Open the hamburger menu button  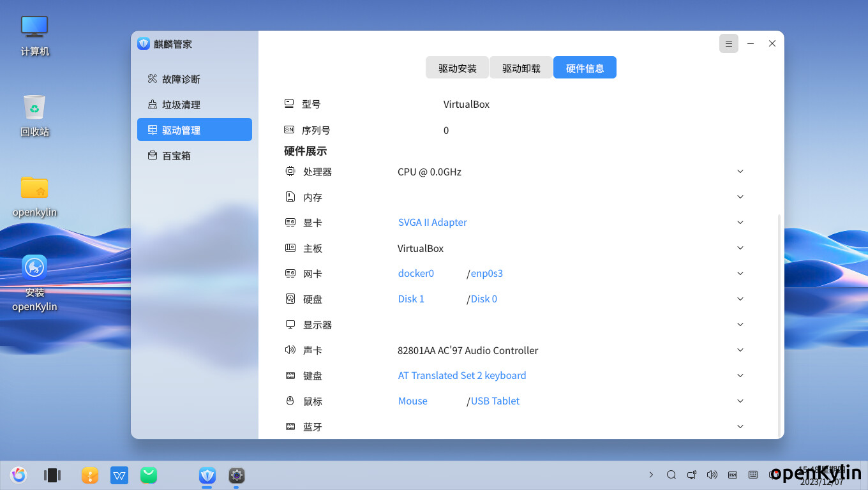[x=729, y=43]
